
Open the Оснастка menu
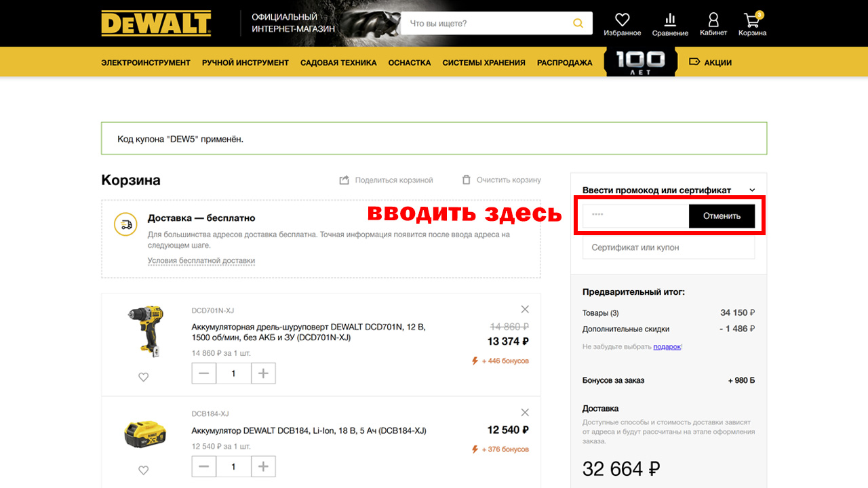point(410,62)
